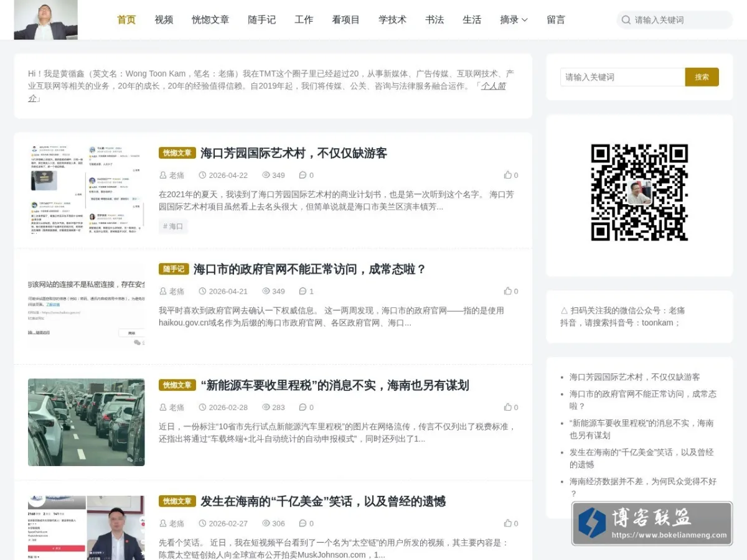This screenshot has width=747, height=560.
Task: Like the 海口芳园国际艺术村 post
Action: coord(511,175)
